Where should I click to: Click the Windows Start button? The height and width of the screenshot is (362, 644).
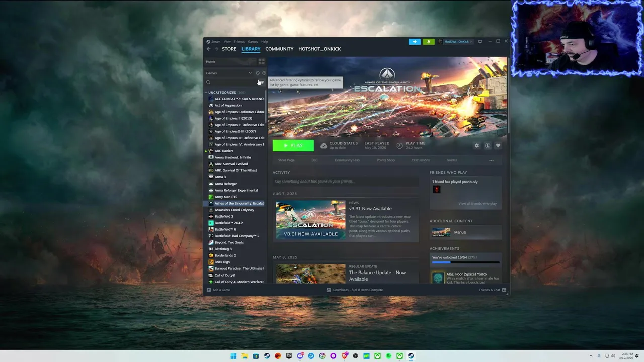click(x=233, y=356)
